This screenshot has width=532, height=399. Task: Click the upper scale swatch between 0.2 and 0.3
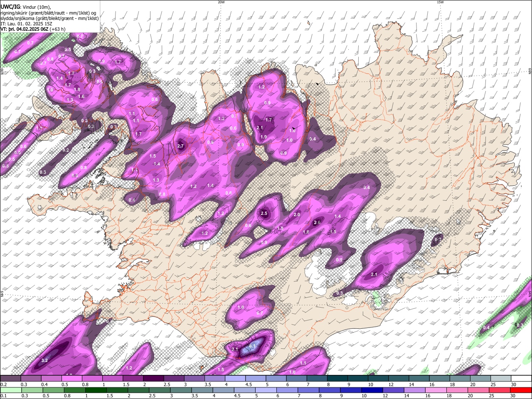(11, 378)
